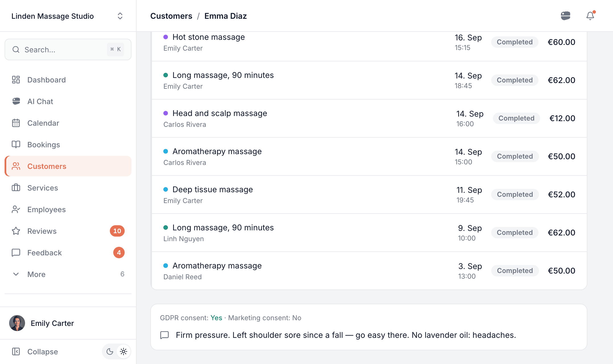
Task: Click the Feedback speech bubble icon
Action: point(16,253)
